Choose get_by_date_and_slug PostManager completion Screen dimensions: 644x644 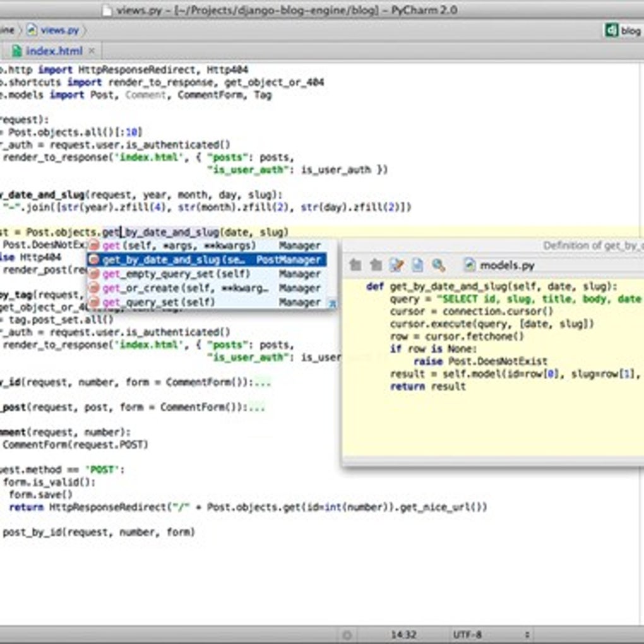207,259
